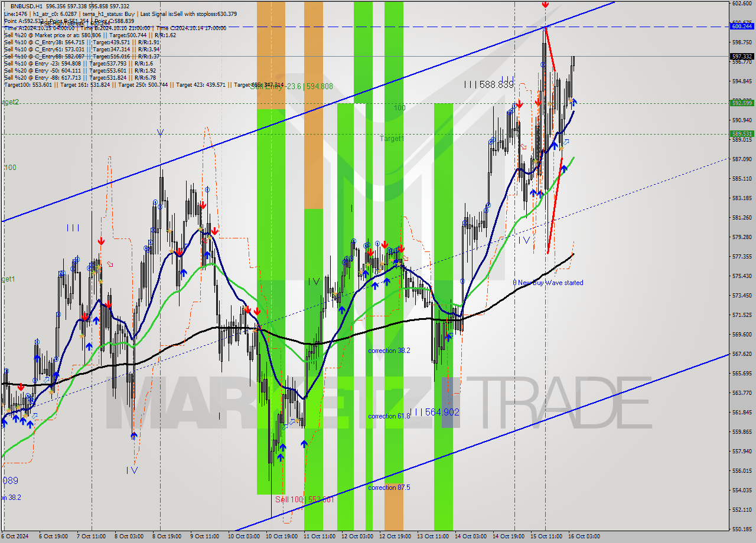Click the '9 Oct 11:00' time axis label
Image resolution: width=756 pixels, height=543 pixels.
pos(204,537)
